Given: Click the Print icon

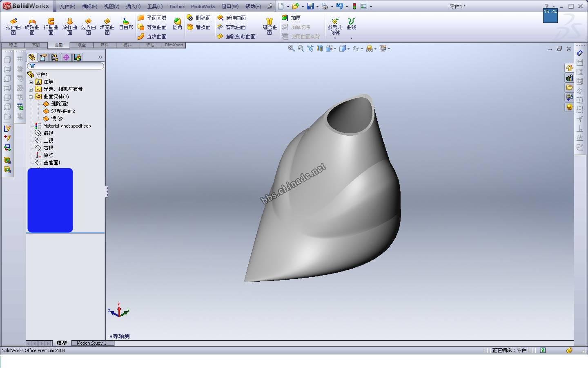Looking at the screenshot, I should click(x=325, y=6).
